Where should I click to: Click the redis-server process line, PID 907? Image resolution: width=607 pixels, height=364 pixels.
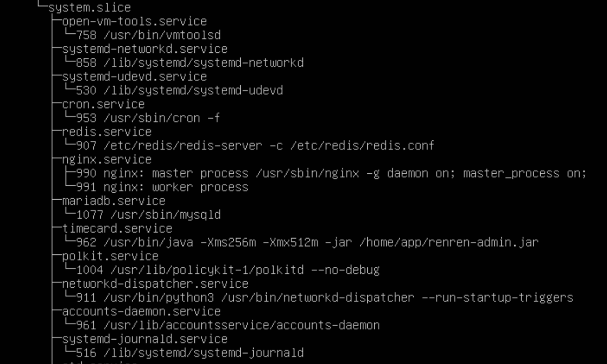[255, 146]
